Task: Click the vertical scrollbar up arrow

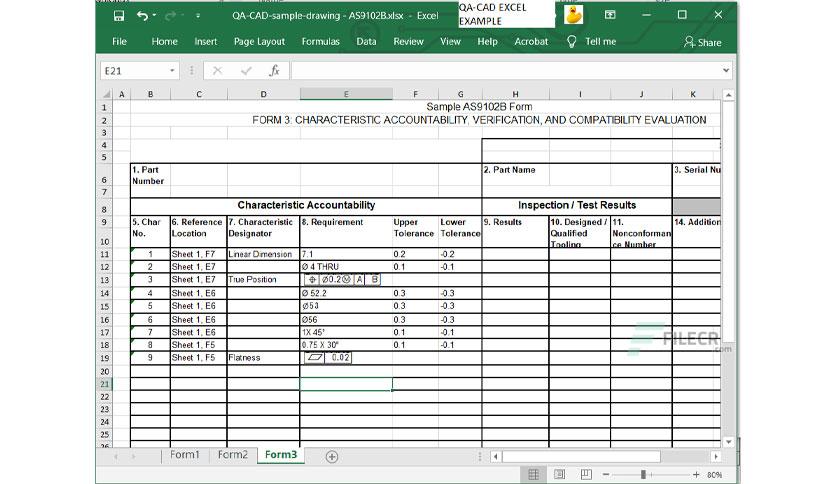Action: tap(728, 95)
